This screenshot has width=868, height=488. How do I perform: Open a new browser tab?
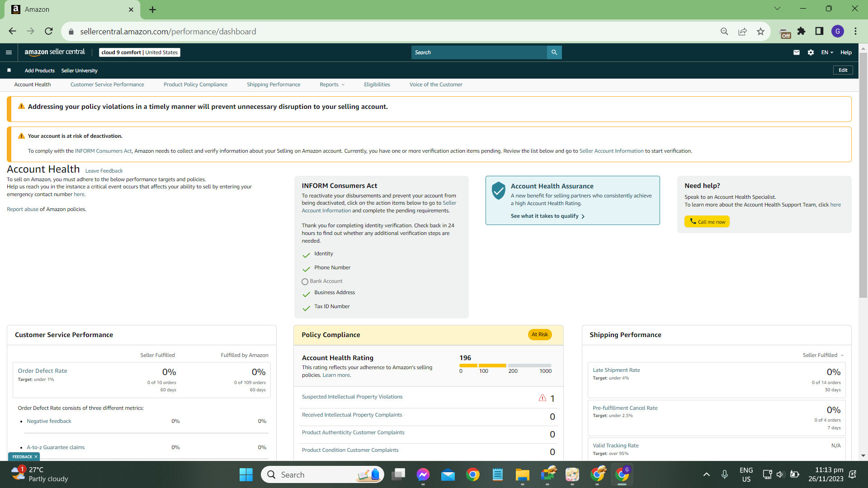[152, 9]
